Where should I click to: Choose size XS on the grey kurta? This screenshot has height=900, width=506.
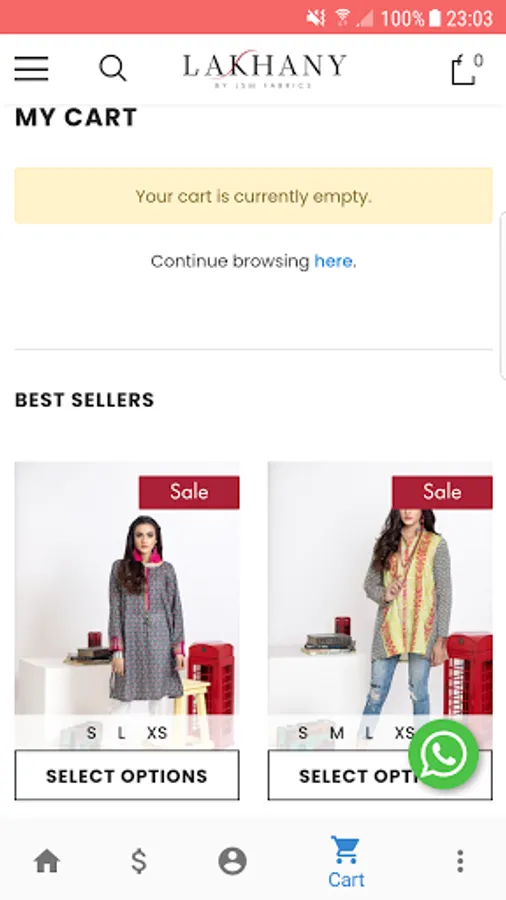(x=157, y=733)
